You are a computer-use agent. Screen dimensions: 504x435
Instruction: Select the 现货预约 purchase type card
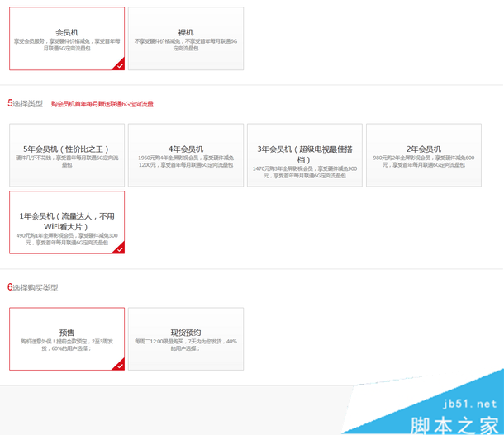tap(186, 339)
